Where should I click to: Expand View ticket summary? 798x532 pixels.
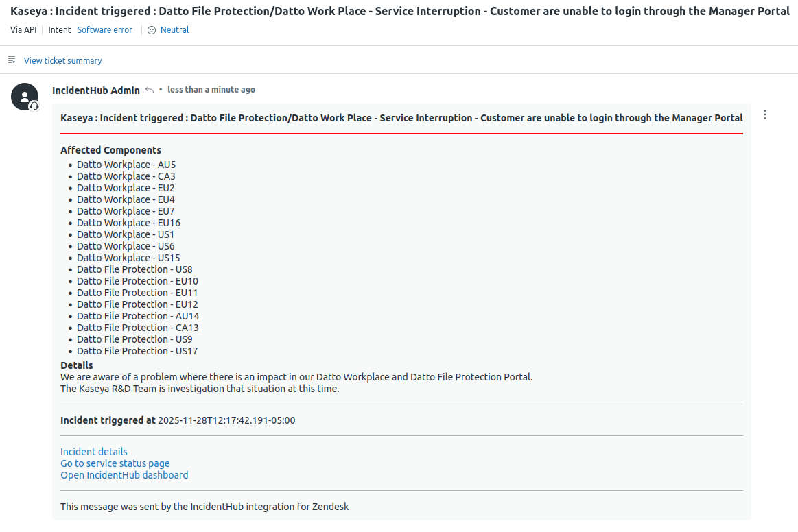click(62, 60)
